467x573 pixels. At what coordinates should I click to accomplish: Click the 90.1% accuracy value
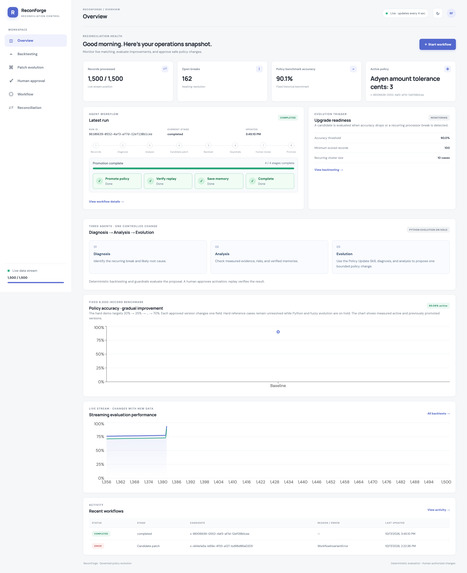pyautogui.click(x=284, y=79)
